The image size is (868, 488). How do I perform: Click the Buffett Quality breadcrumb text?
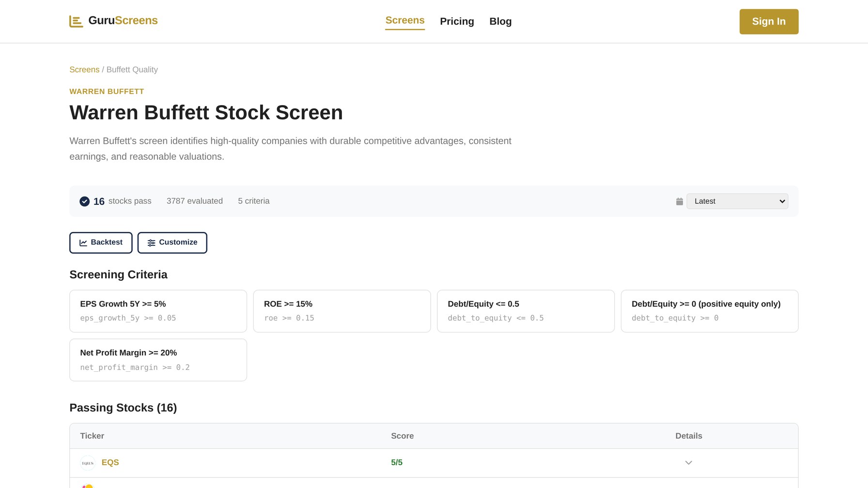click(x=132, y=70)
